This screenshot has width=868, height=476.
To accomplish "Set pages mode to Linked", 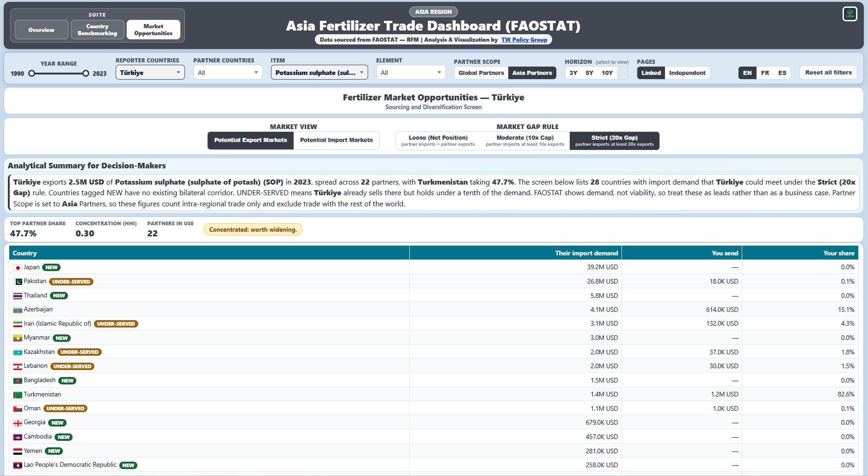I will [x=651, y=73].
